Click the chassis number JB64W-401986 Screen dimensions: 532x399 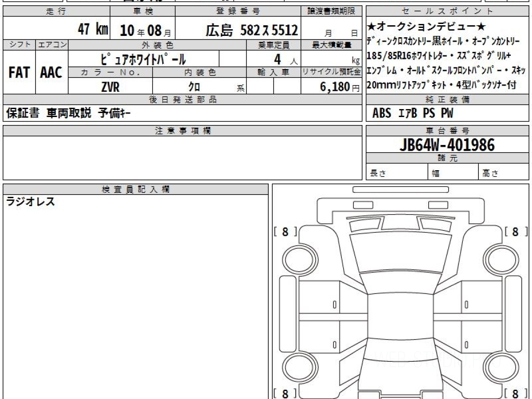coord(447,145)
